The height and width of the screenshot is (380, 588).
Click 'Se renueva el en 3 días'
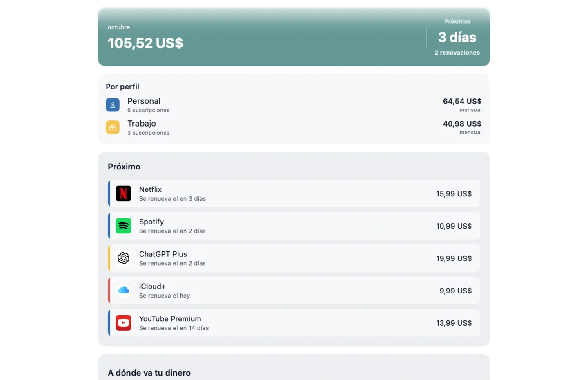(172, 198)
